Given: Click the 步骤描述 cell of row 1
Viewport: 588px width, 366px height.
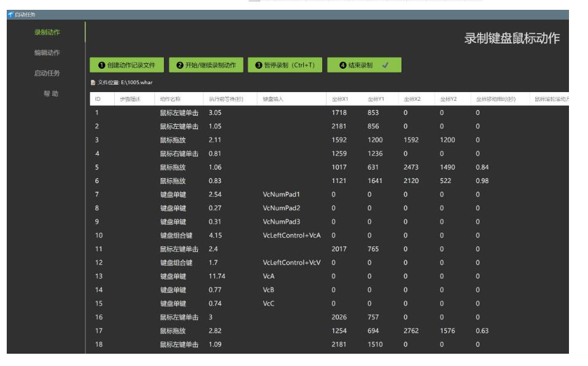Looking at the screenshot, I should tap(130, 113).
